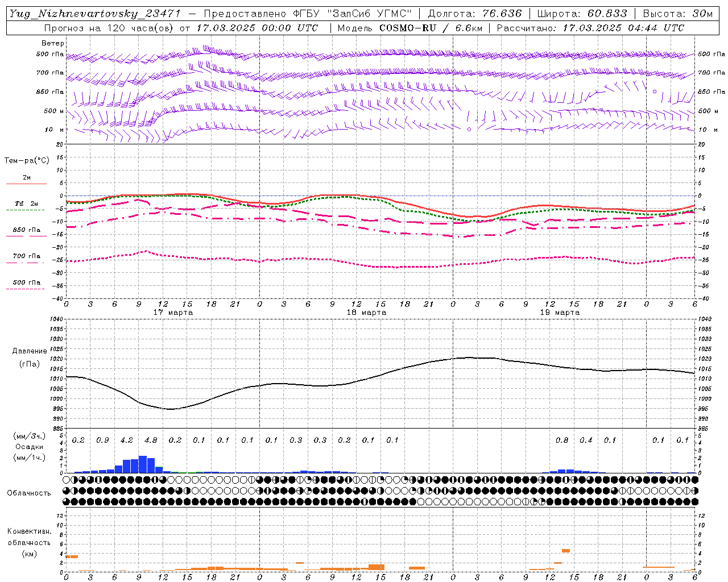
Task: Click the model name COSMO-RU / 6.6км
Action: pyautogui.click(x=431, y=28)
